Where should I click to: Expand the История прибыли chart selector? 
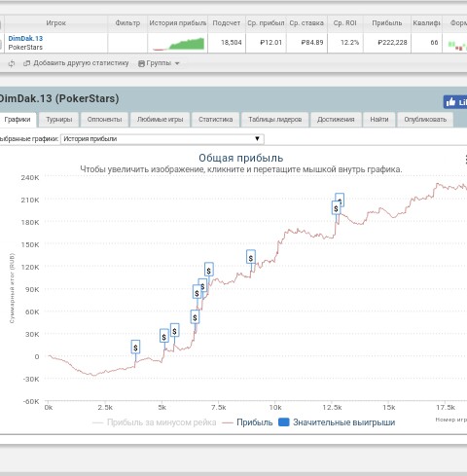(x=162, y=139)
